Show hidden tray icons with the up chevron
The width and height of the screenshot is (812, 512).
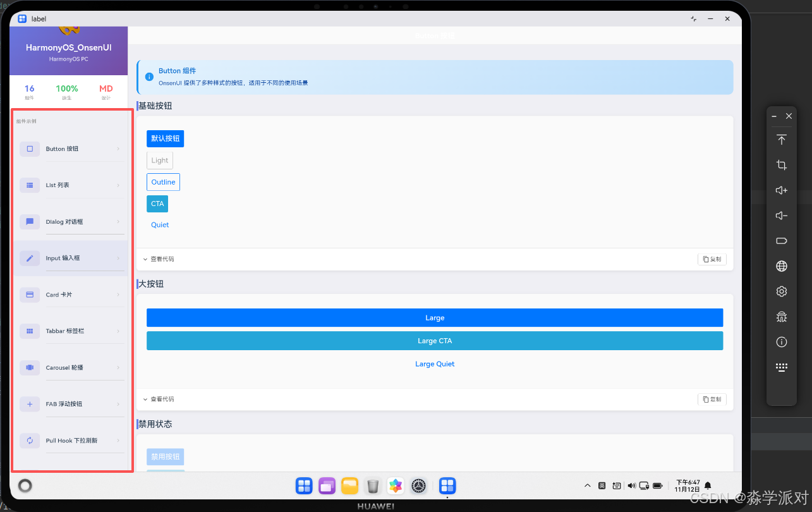pos(588,485)
